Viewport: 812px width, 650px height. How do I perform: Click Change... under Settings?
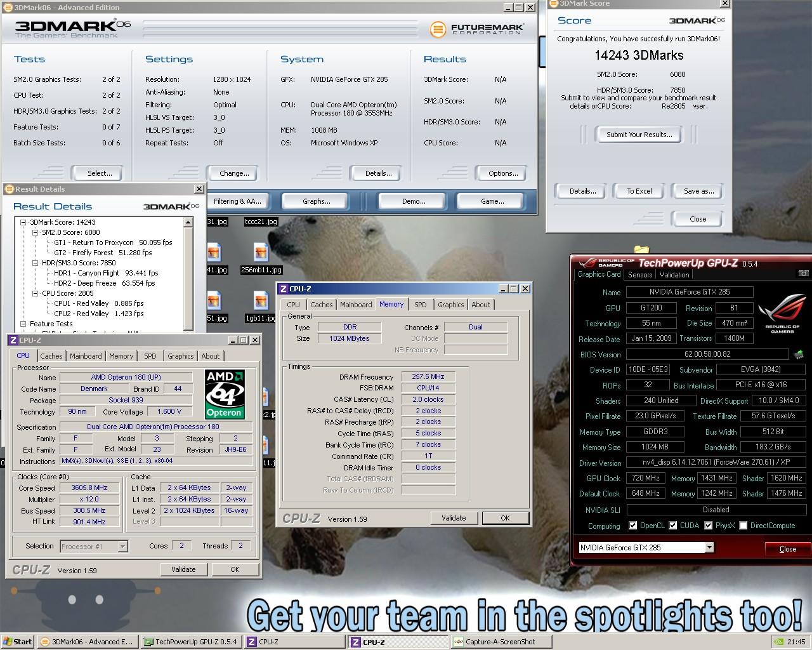[x=234, y=173]
